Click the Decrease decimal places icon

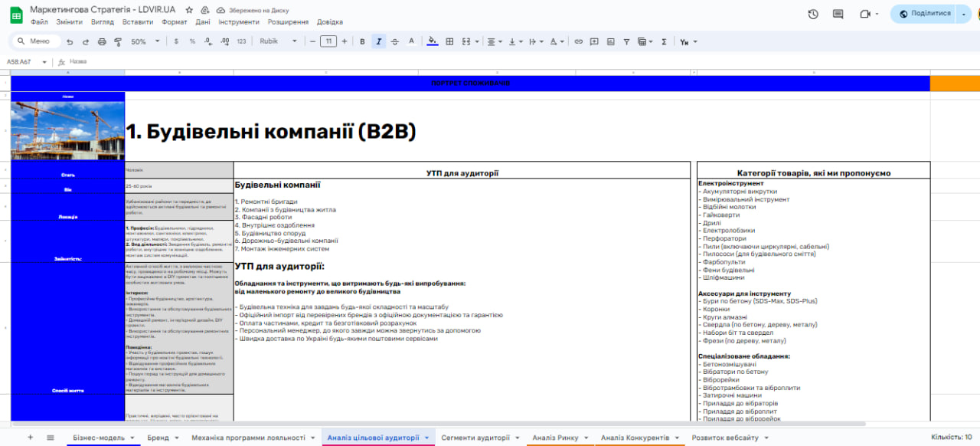pyautogui.click(x=208, y=41)
